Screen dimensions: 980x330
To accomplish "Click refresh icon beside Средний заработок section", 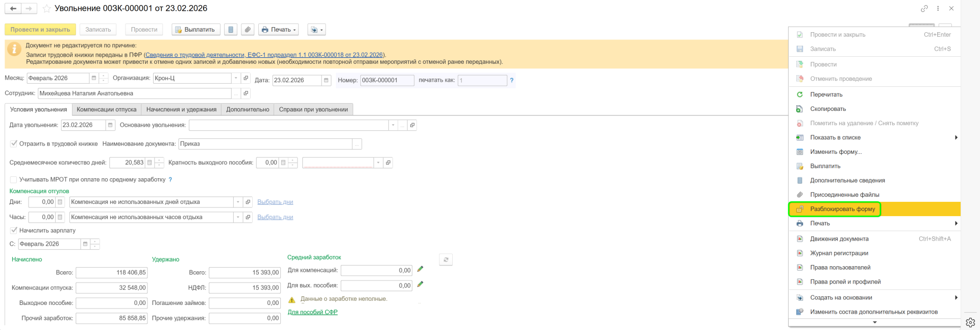I will (446, 260).
